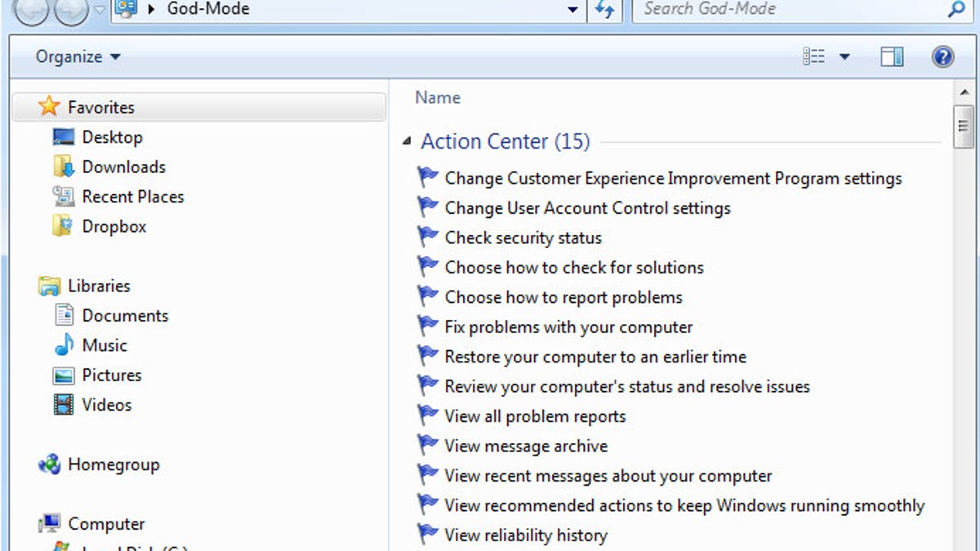Open the recent pages dropdown arrow

click(x=99, y=10)
